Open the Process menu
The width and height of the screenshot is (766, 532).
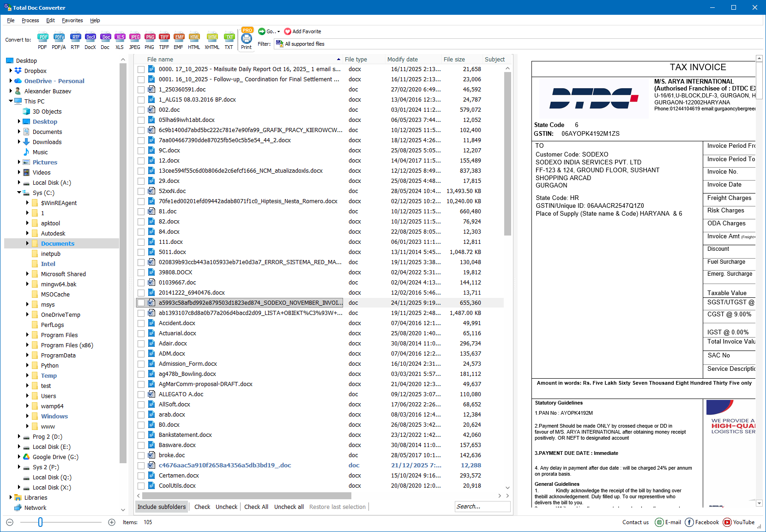click(x=30, y=20)
